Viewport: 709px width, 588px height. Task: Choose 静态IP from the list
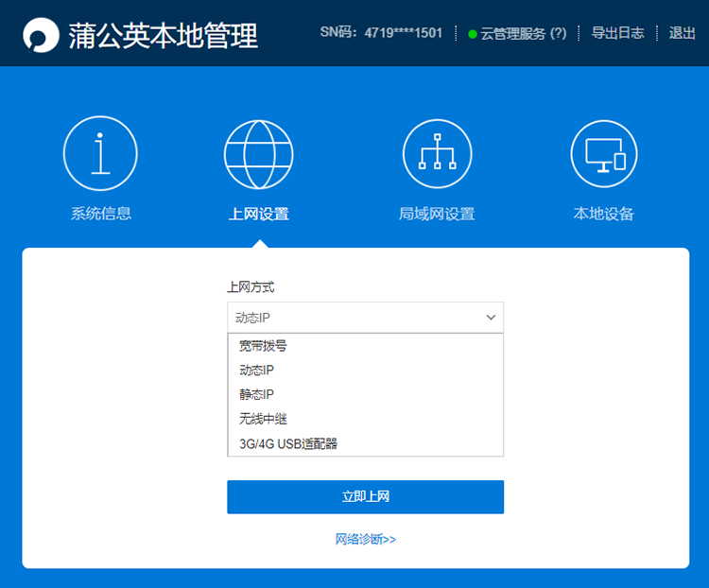(x=365, y=394)
